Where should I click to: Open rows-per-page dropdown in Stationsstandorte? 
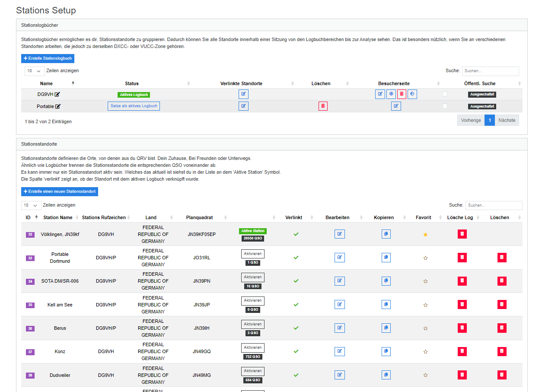(x=31, y=205)
